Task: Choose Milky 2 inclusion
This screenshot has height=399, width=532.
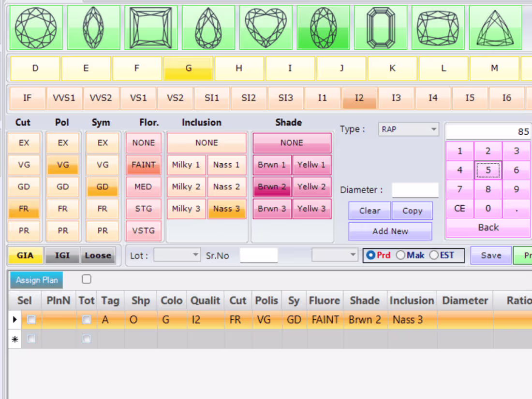Action: tap(186, 187)
